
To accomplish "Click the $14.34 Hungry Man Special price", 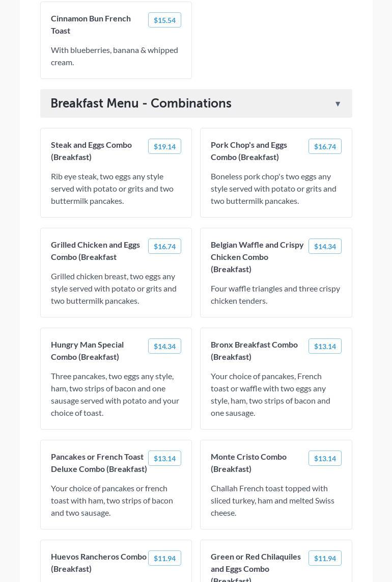I will [x=164, y=347].
